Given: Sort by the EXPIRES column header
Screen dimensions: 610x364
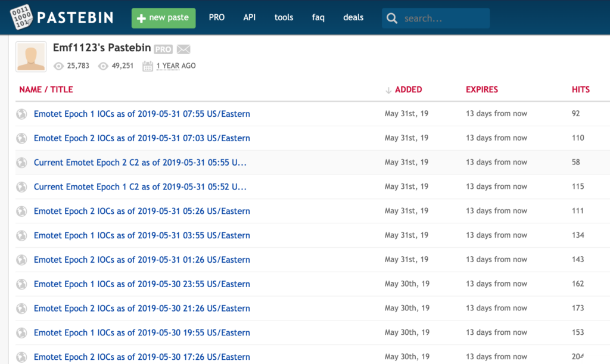Looking at the screenshot, I should 481,89.
